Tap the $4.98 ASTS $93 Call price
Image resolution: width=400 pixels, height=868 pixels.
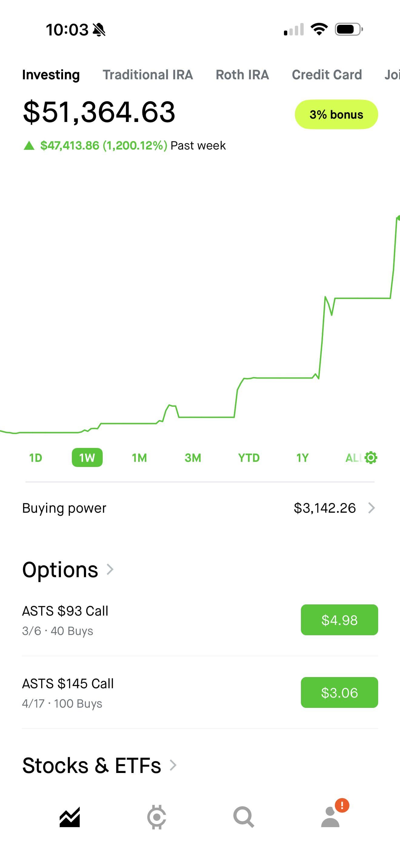point(339,620)
